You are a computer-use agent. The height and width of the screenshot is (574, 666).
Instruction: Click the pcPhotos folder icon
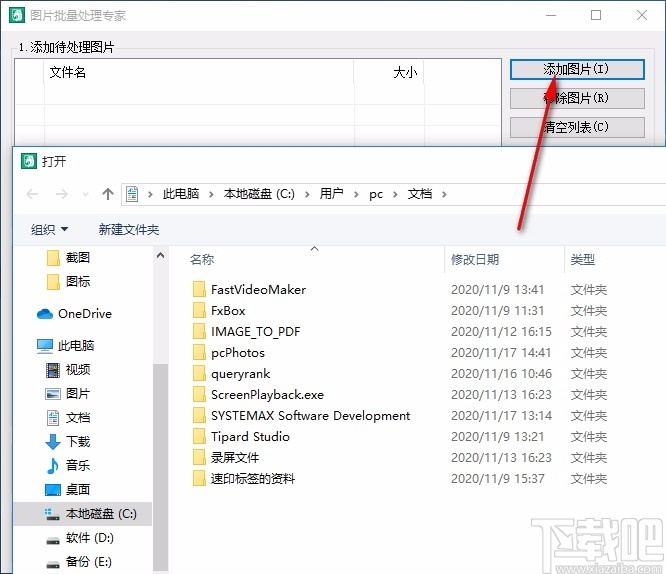pos(199,352)
